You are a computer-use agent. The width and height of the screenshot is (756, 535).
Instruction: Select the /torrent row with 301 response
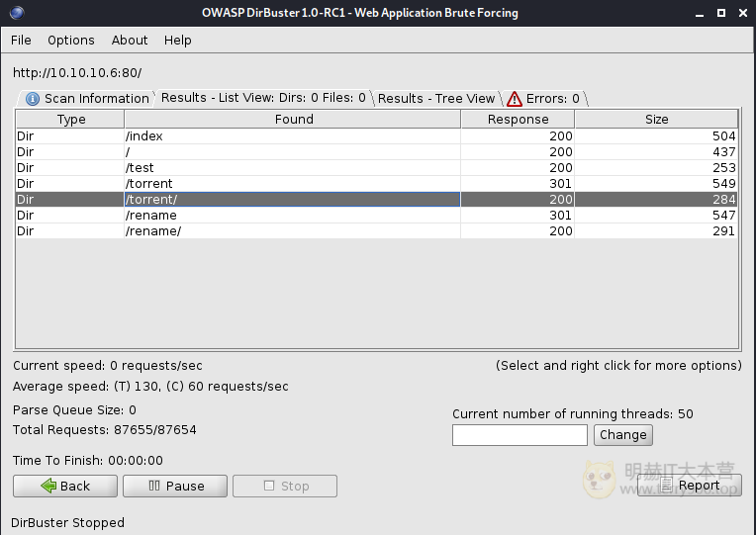[x=377, y=184]
